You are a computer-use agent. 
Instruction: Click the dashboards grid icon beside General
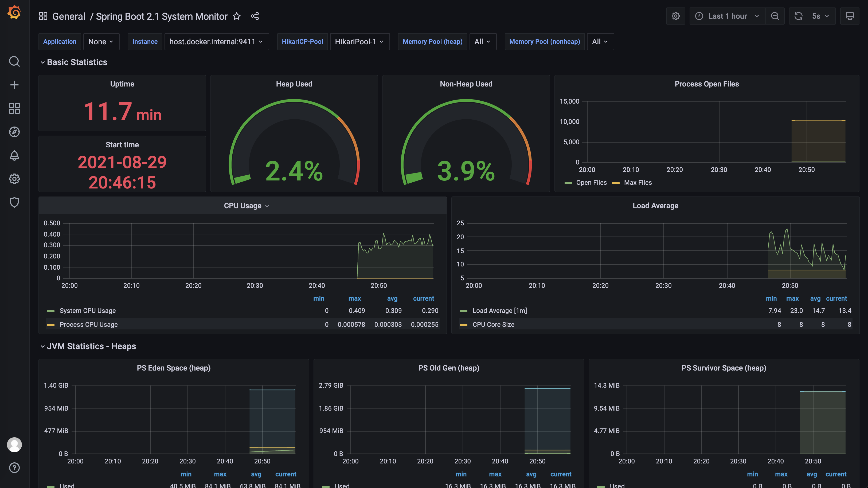(x=43, y=16)
